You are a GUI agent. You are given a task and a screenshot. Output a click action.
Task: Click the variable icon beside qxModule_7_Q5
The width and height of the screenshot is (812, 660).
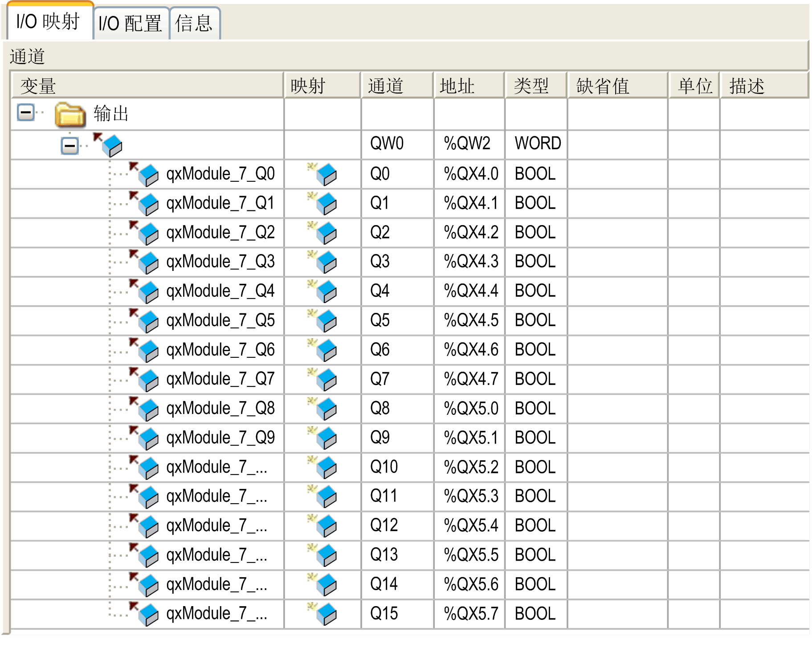(146, 321)
